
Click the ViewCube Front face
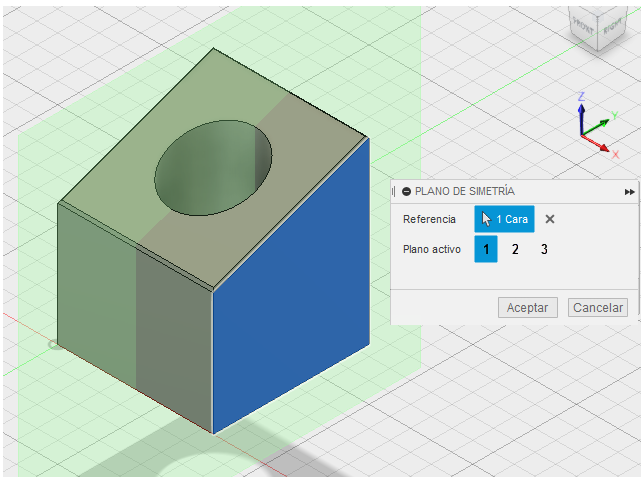tap(583, 27)
